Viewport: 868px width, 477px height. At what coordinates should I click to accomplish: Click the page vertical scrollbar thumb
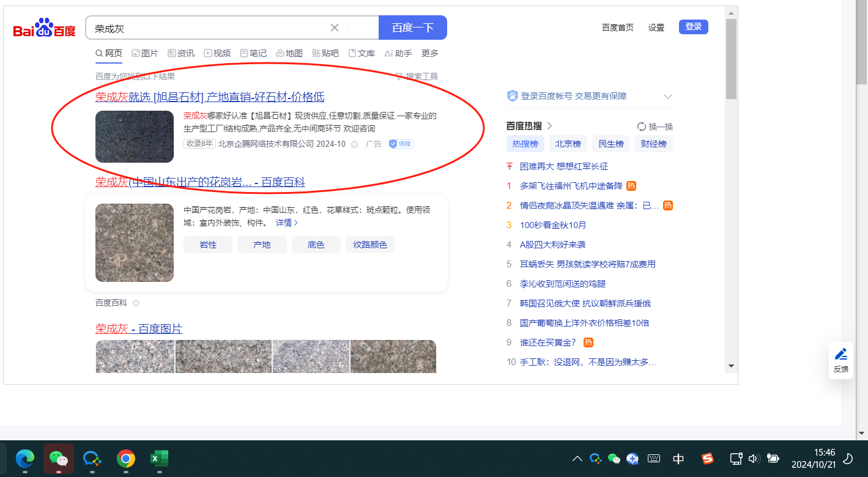pos(731,58)
